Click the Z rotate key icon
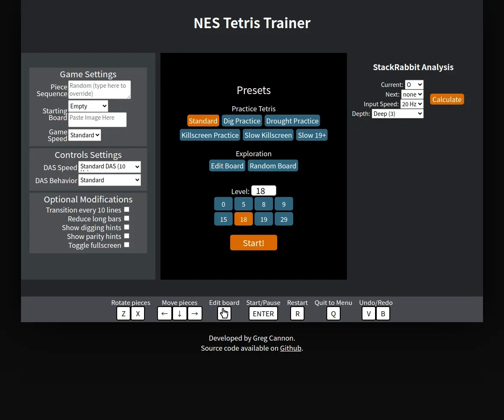This screenshot has width=504, height=420. 123,314
